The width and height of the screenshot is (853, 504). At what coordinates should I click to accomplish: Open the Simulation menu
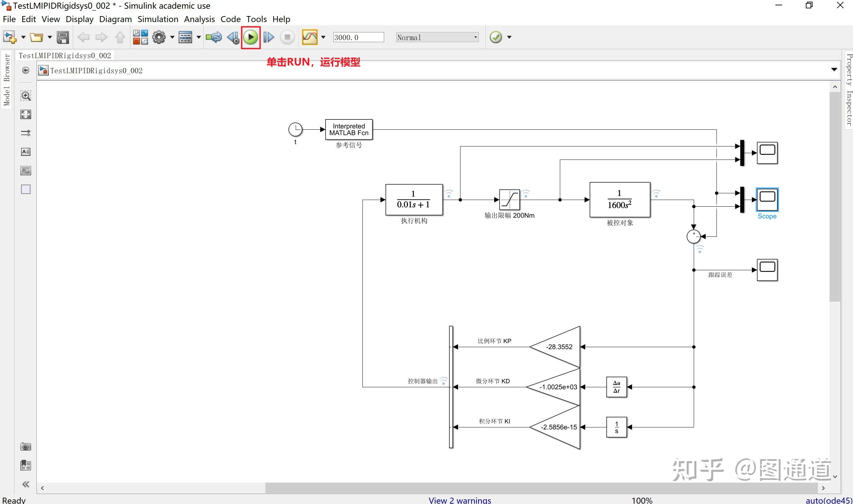click(158, 19)
